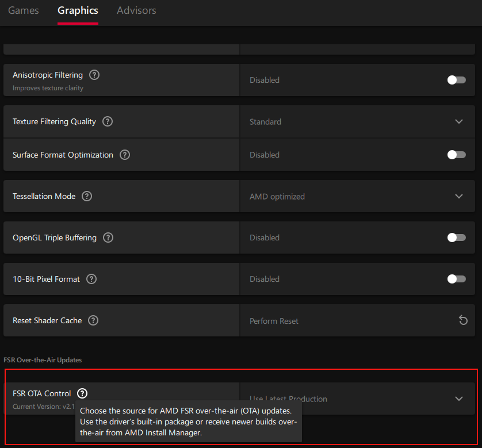Enable OpenGL Triple Buffering toggle
The image size is (482, 448).
pos(456,238)
